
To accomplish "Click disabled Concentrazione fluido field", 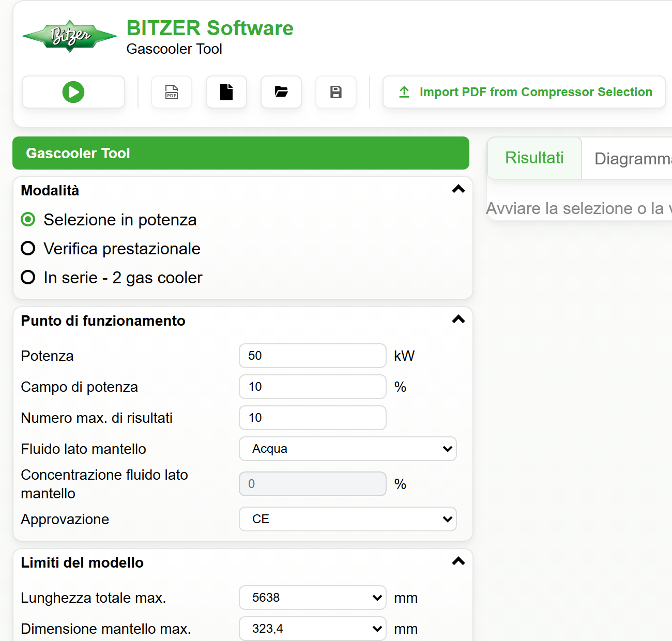I will [x=313, y=484].
